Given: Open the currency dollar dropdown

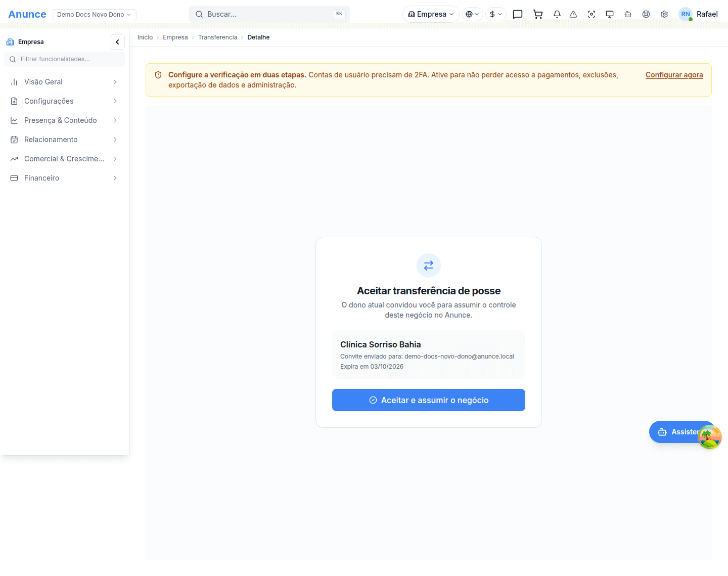Looking at the screenshot, I should [x=496, y=14].
